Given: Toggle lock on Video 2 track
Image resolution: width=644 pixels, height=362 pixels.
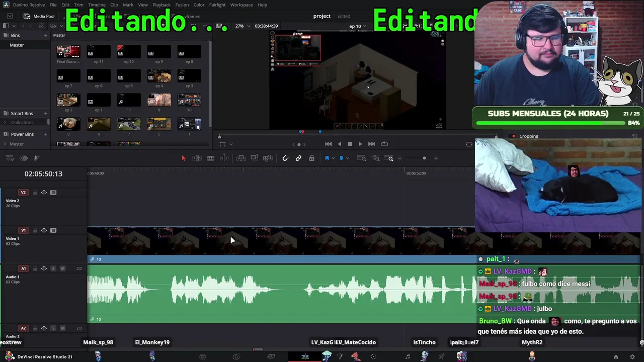Looking at the screenshot, I should point(35,193).
